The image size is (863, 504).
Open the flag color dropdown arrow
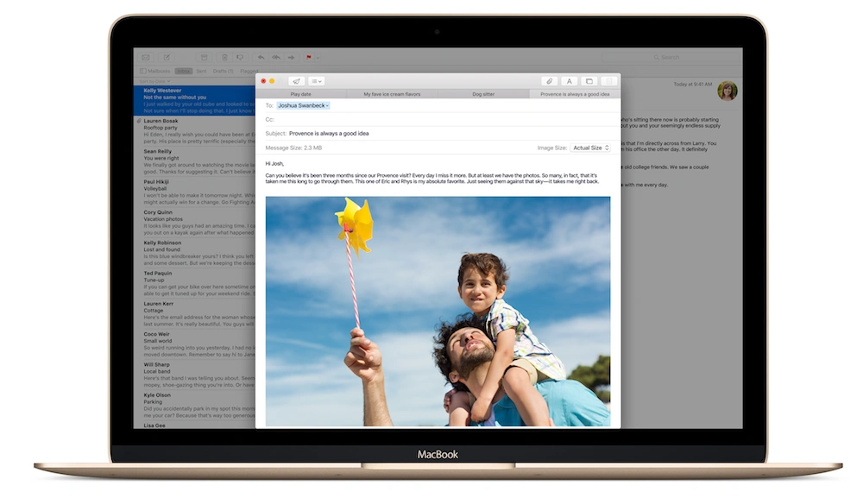point(318,58)
